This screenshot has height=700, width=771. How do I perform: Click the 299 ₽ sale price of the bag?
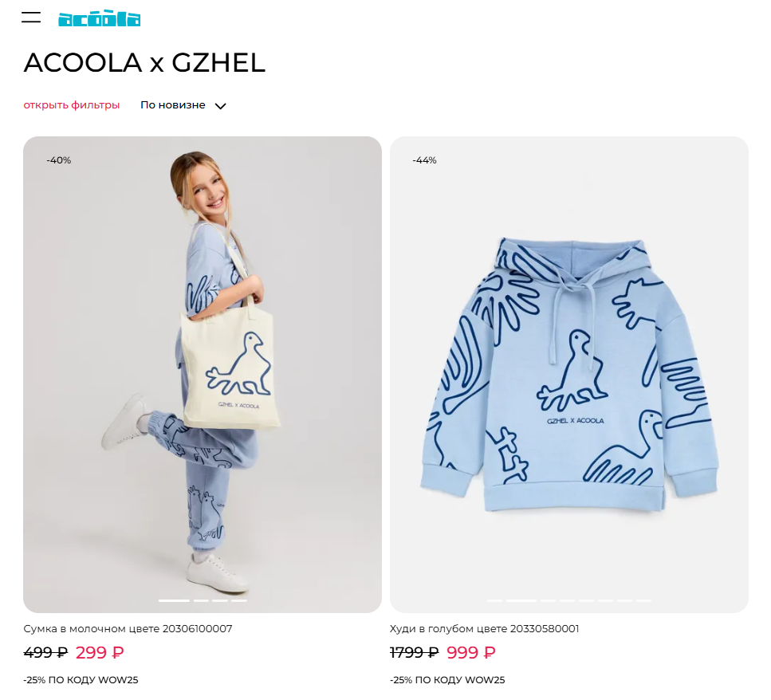[x=100, y=652]
